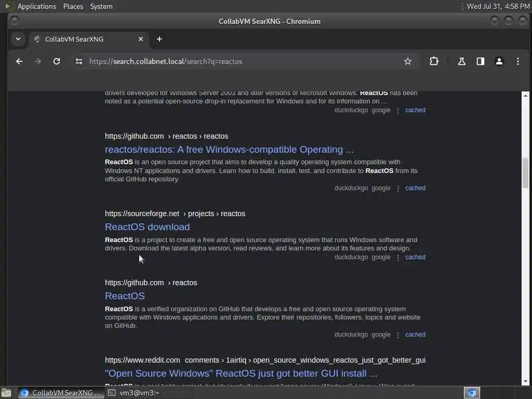The height and width of the screenshot is (399, 532).
Task: Click the https://www.reddit.com comments URL text
Action: [x=265, y=361]
